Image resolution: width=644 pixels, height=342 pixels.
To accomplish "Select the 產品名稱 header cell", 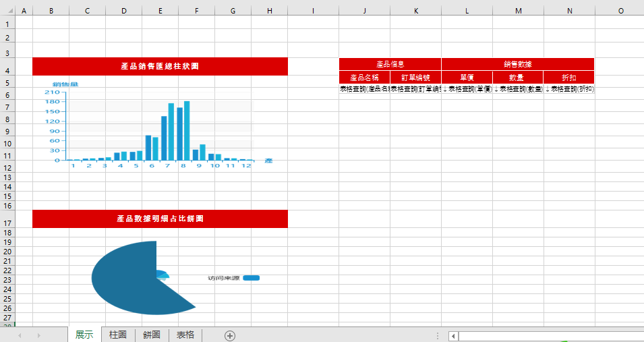I will 364,78.
